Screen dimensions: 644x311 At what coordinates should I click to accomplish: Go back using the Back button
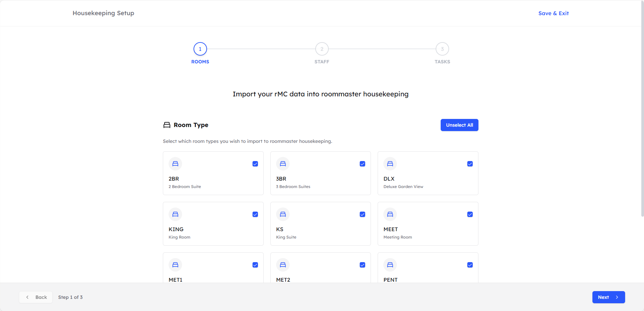click(x=36, y=297)
